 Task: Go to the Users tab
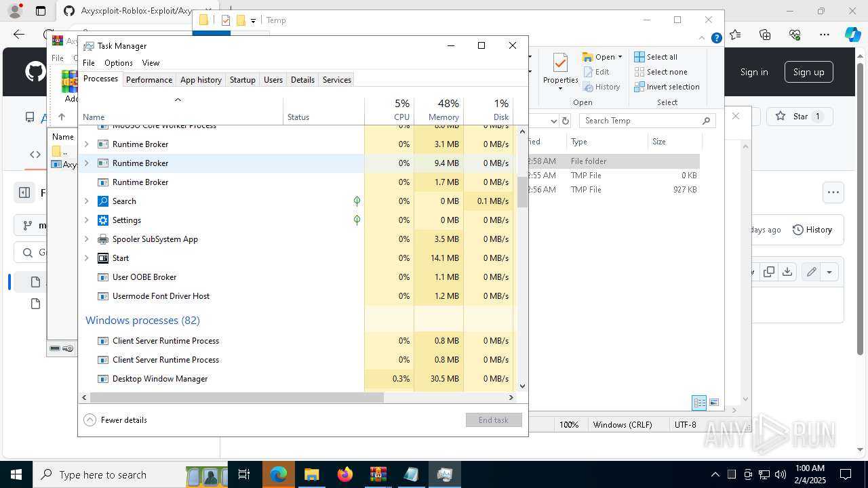(273, 79)
